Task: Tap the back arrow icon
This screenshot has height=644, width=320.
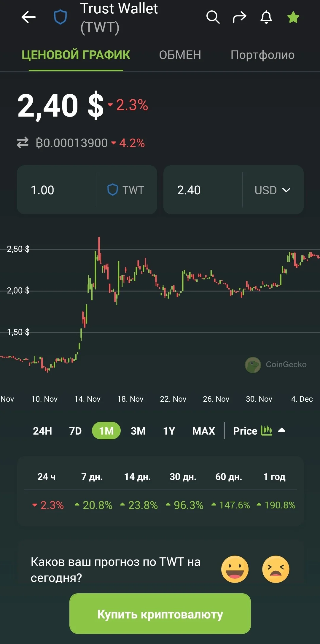Action: coord(28,17)
